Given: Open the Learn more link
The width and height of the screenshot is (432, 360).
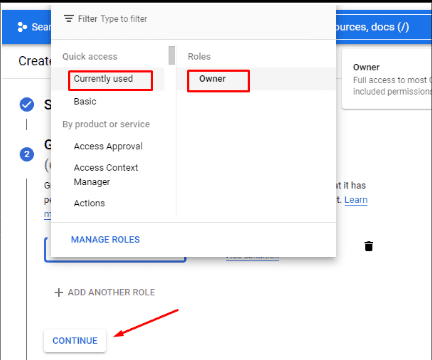Looking at the screenshot, I should tap(356, 200).
